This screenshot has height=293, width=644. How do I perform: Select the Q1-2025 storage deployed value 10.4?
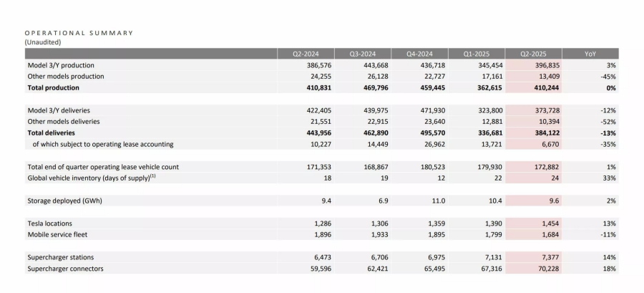click(x=487, y=201)
